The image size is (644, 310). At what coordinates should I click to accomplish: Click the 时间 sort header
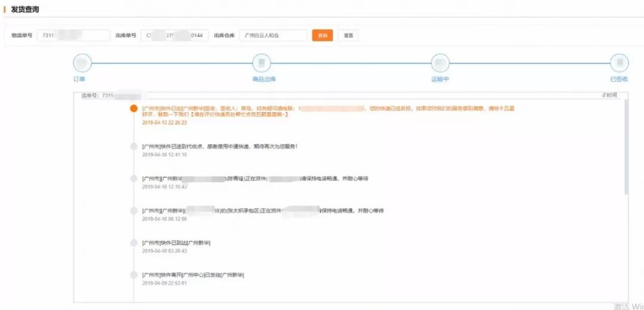609,95
